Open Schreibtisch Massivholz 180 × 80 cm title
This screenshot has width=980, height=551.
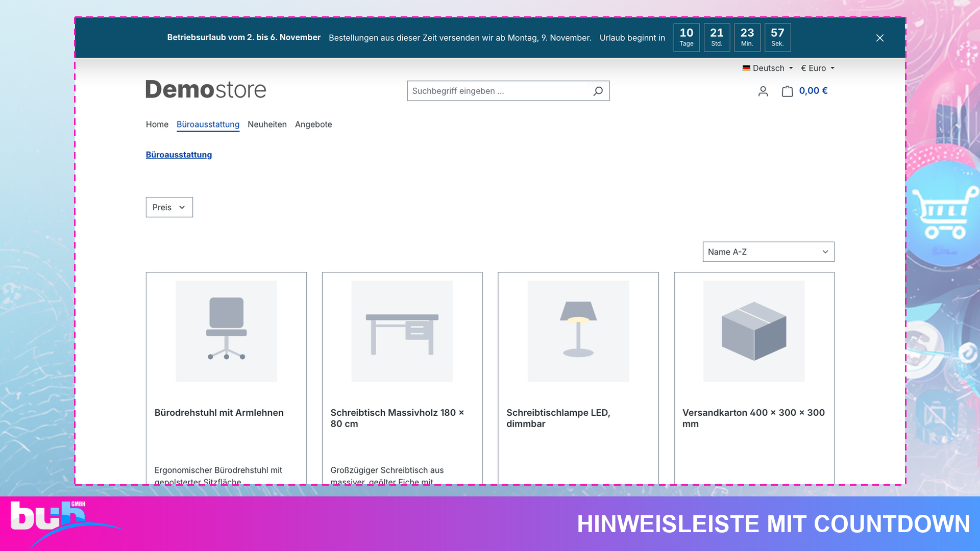397,418
